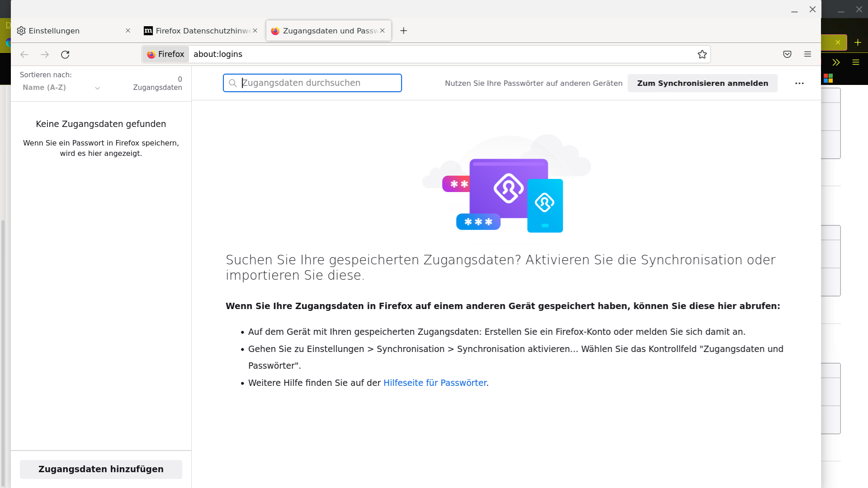Click the forward navigation arrow
Image resolution: width=868 pixels, height=488 pixels.
click(x=45, y=55)
